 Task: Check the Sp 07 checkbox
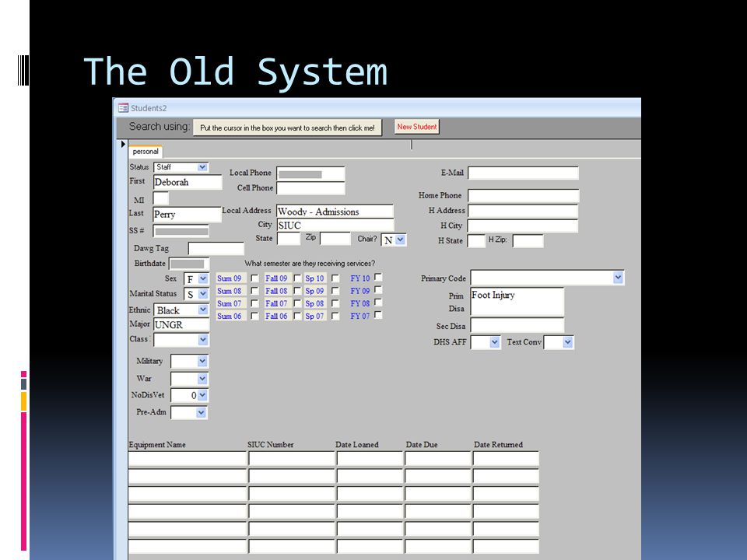tap(335, 316)
